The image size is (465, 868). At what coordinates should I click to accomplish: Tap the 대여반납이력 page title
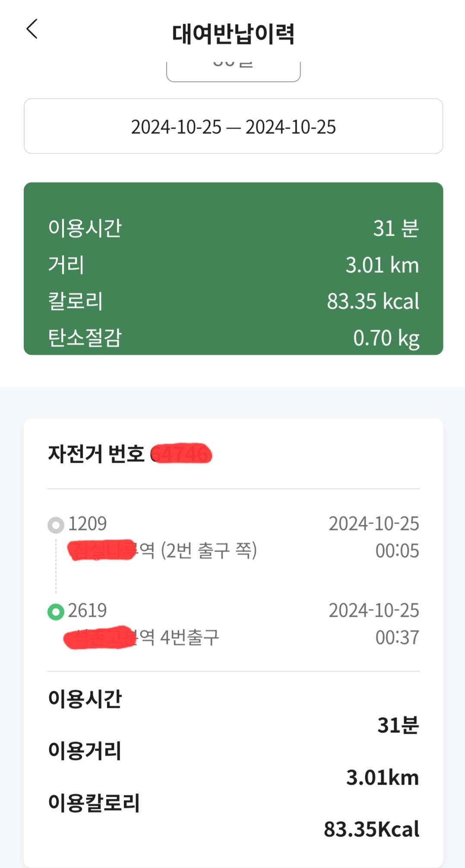point(233,34)
